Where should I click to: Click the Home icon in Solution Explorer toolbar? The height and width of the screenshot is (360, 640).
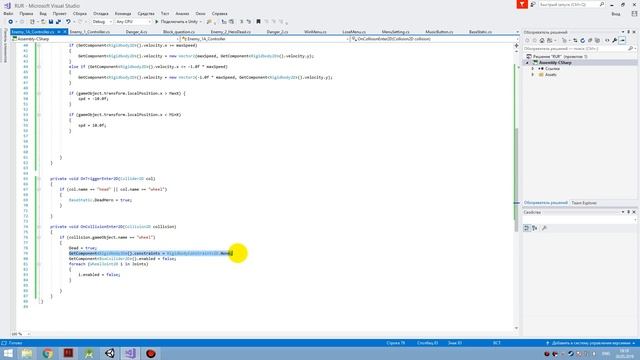click(542, 40)
